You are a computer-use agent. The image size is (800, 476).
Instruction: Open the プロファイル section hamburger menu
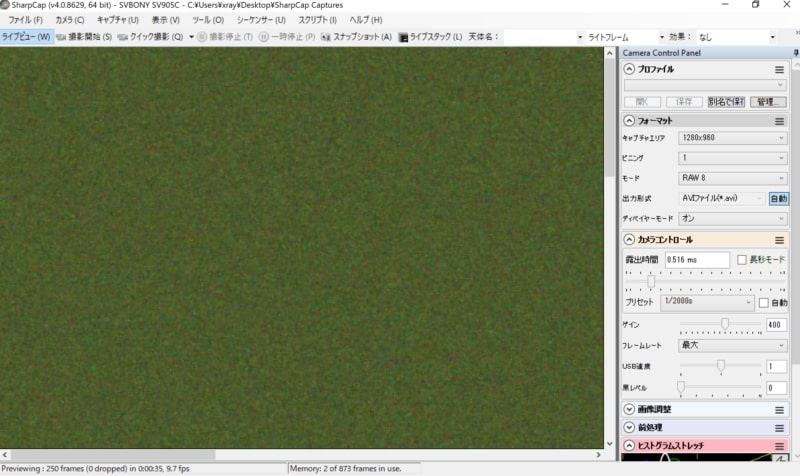point(779,70)
